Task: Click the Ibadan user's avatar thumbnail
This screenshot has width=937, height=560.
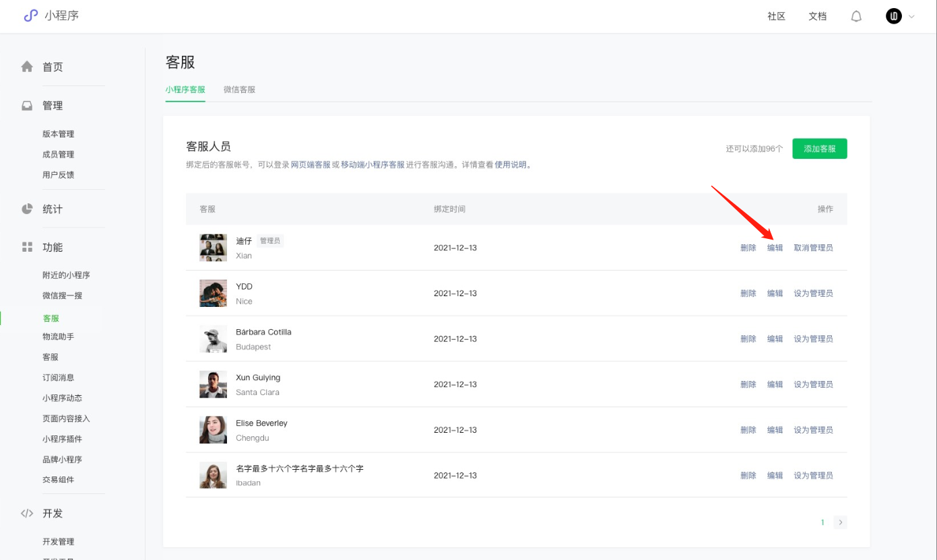Action: click(x=213, y=475)
